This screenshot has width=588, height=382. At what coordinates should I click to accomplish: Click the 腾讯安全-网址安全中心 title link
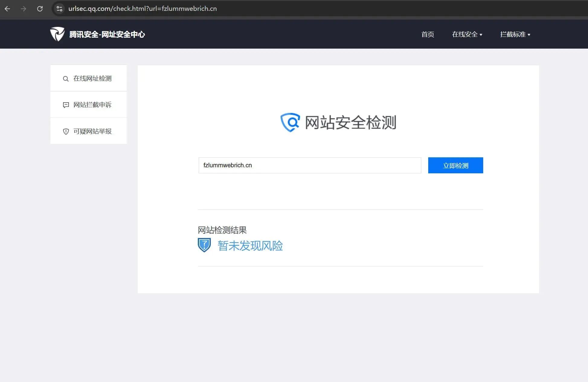[107, 34]
